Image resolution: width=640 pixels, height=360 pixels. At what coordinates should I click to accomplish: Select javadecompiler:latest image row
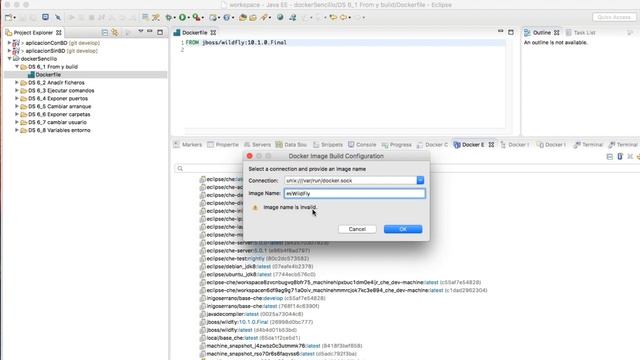[251, 314]
